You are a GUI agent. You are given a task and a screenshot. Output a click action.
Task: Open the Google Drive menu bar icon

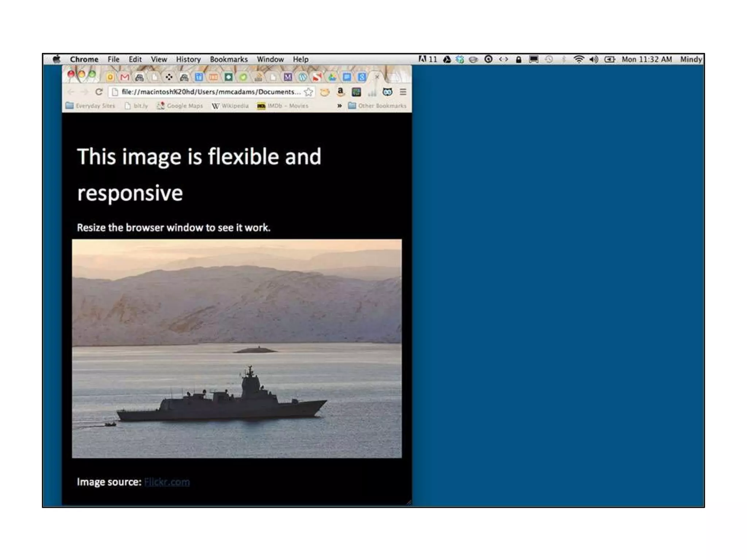(447, 59)
